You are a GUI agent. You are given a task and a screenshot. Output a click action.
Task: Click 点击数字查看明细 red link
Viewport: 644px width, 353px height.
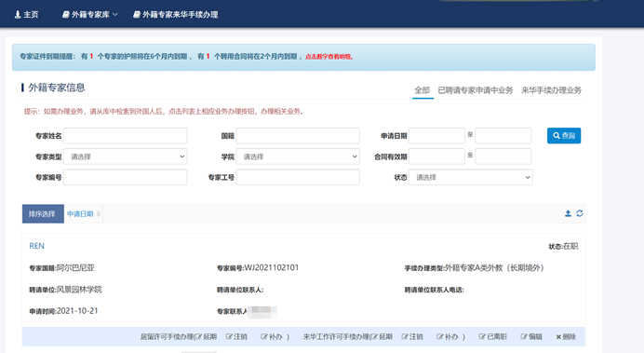tap(329, 57)
